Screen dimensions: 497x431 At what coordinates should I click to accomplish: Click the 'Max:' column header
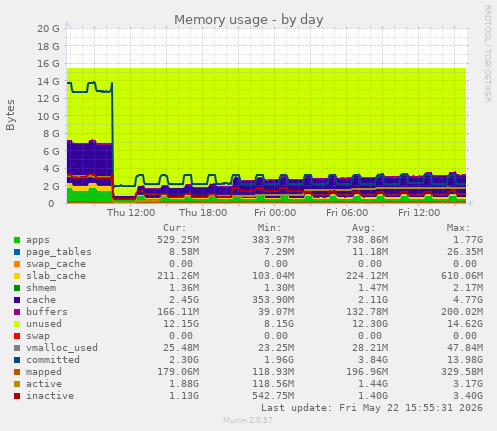[x=458, y=228]
